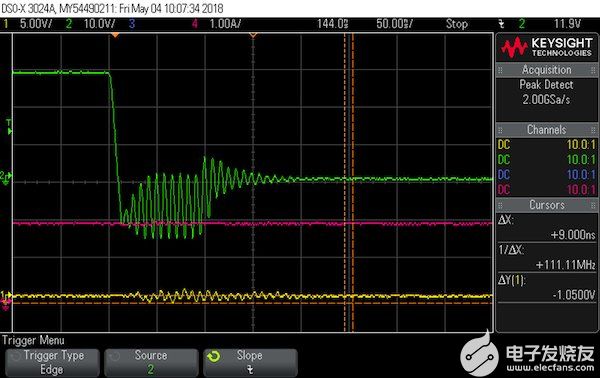Open the Acquisition panel header

coord(546,70)
